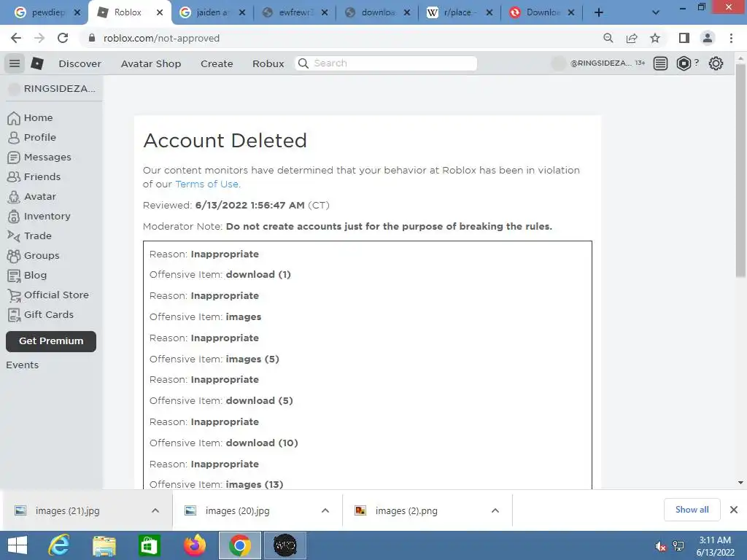View site lock information
747x560 pixels.
pyautogui.click(x=92, y=38)
